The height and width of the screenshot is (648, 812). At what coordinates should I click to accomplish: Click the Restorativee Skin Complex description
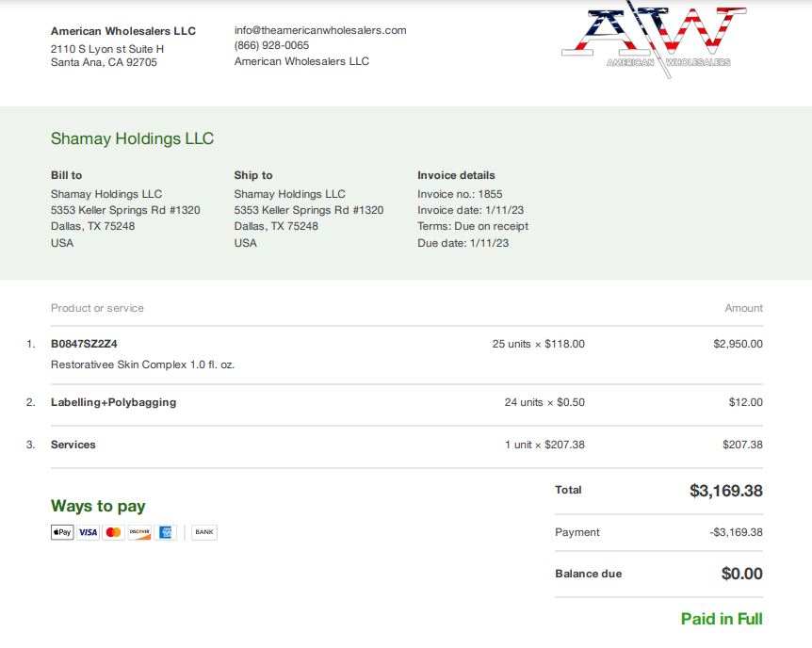coord(142,364)
